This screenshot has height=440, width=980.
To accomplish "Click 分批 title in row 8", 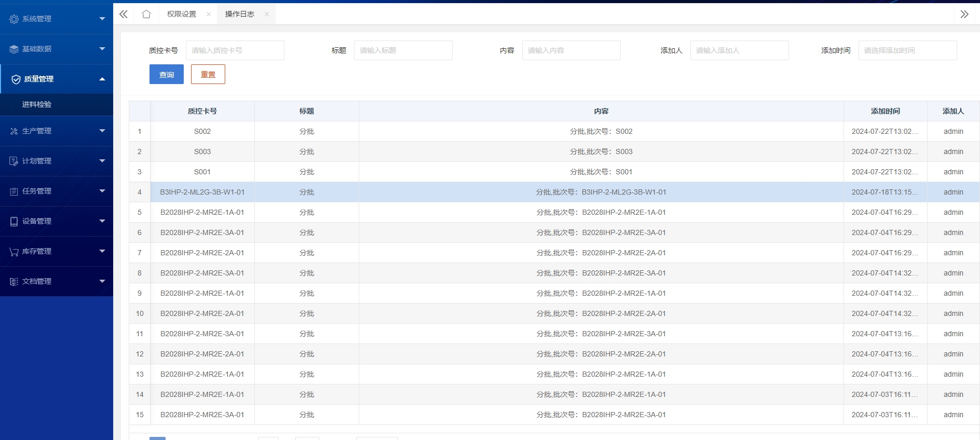I will tap(307, 273).
